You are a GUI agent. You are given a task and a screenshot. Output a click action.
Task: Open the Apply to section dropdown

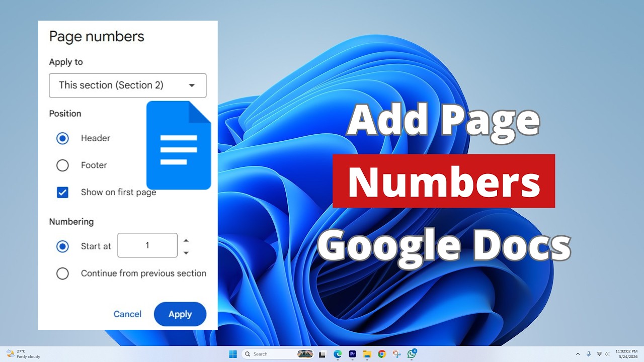click(128, 85)
